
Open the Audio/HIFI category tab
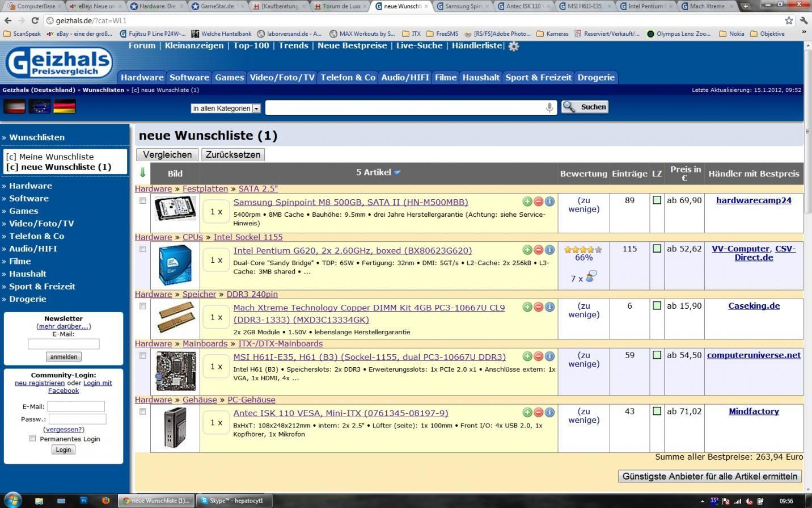click(405, 77)
